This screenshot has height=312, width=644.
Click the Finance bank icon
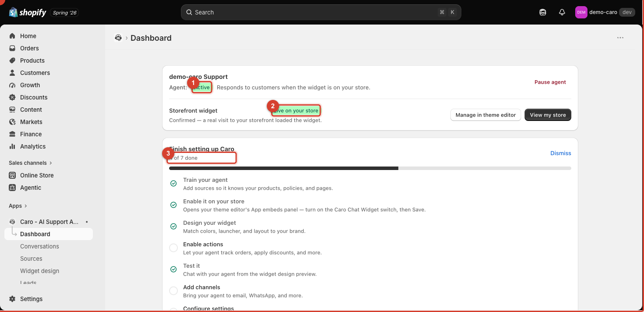pyautogui.click(x=12, y=134)
